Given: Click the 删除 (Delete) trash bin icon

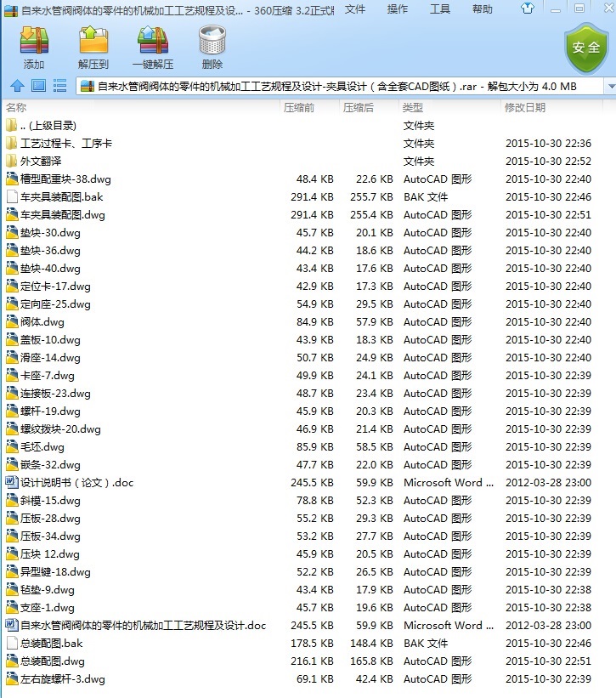Looking at the screenshot, I should click(212, 48).
